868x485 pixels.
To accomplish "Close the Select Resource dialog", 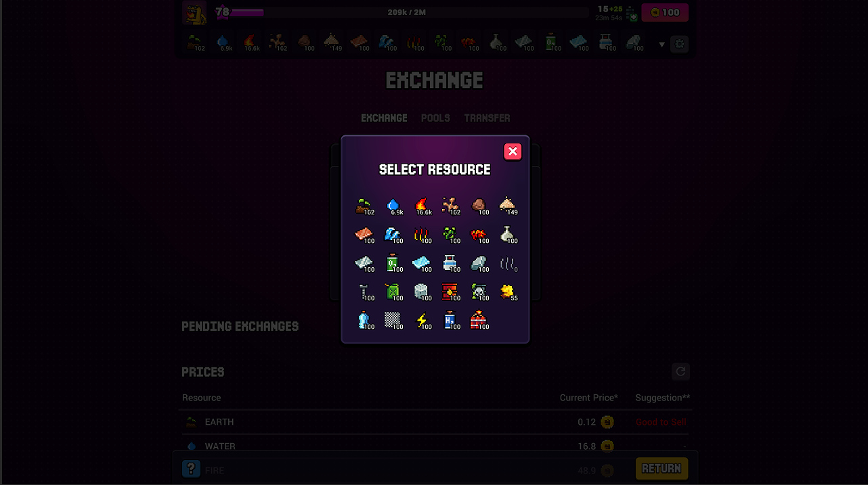I will [x=513, y=152].
